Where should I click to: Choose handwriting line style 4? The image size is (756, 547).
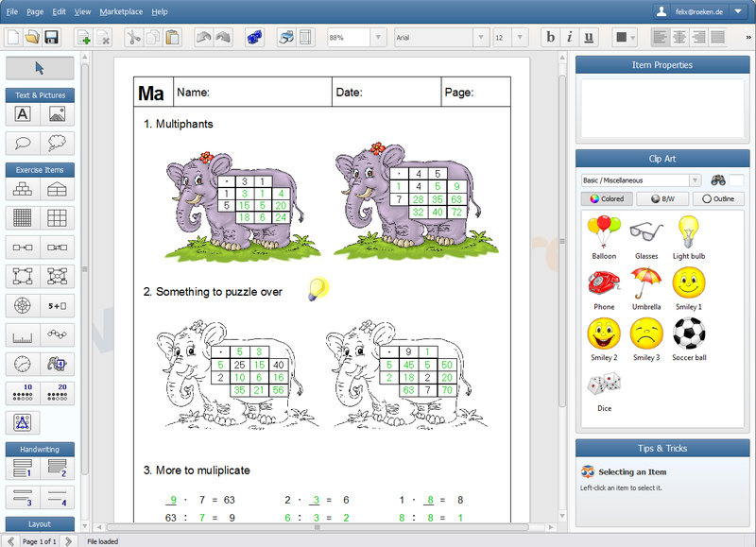(x=57, y=497)
